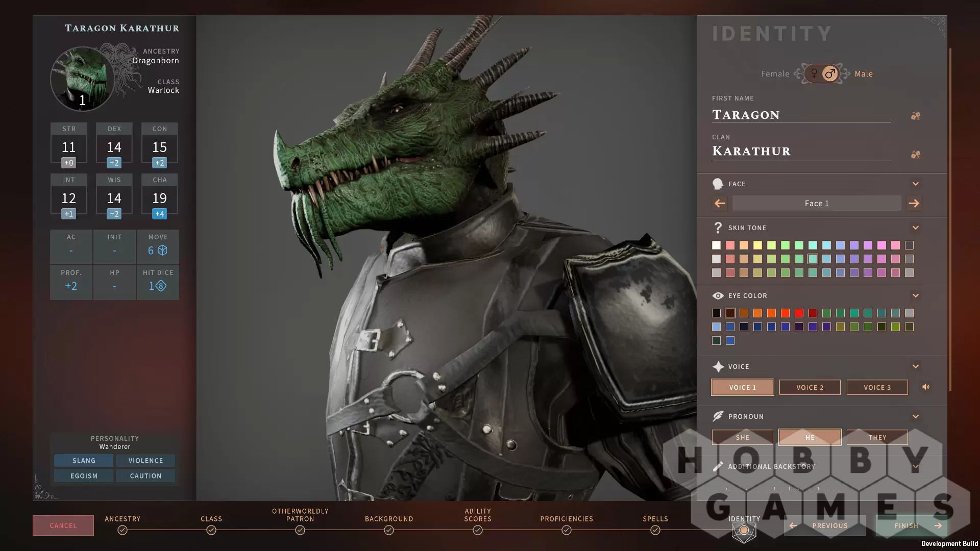Click the Egoism personality tag
This screenshot has width=980, height=551.
[84, 476]
